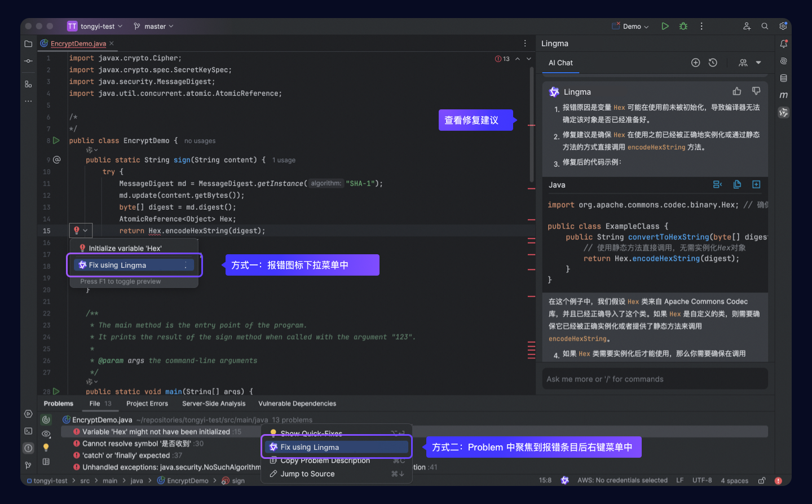Screen dimensions: 812x504
Task: Click the UTF-8 encoding status item
Action: 702,480
